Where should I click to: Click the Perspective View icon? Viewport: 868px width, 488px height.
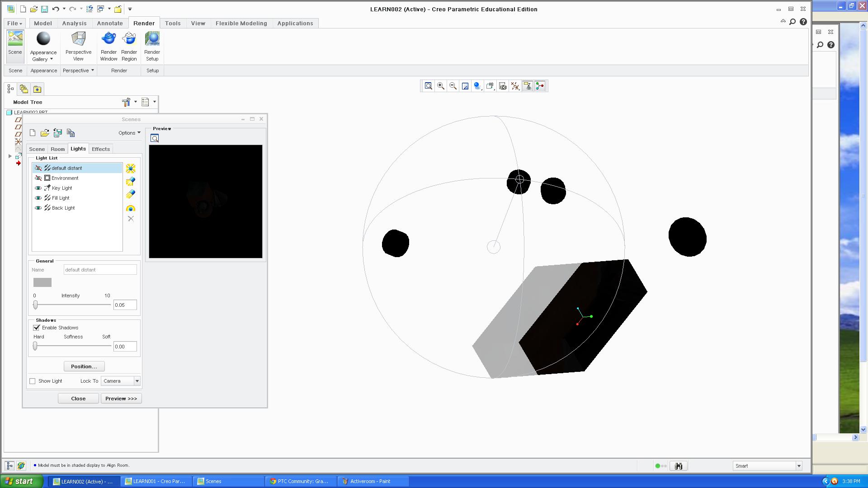click(78, 39)
